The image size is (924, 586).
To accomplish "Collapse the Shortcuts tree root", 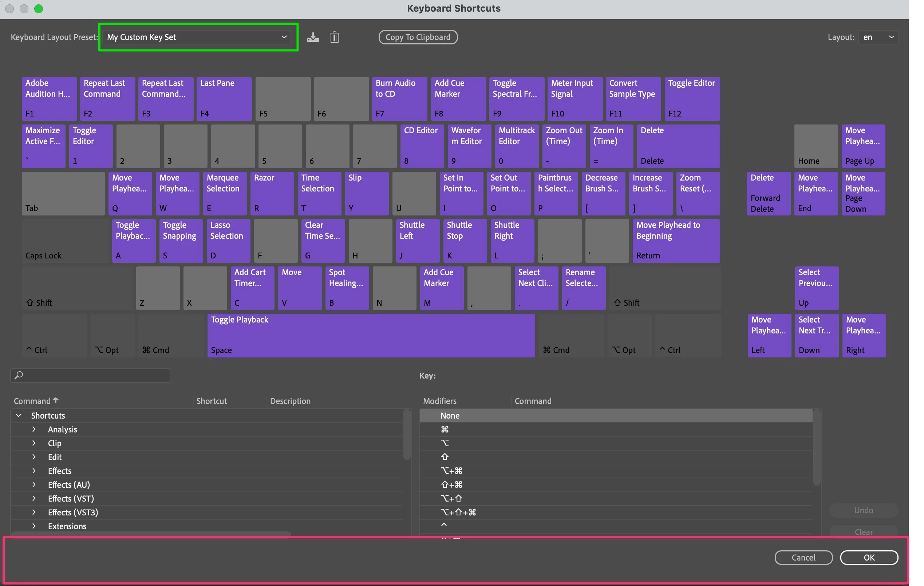I will coord(19,415).
